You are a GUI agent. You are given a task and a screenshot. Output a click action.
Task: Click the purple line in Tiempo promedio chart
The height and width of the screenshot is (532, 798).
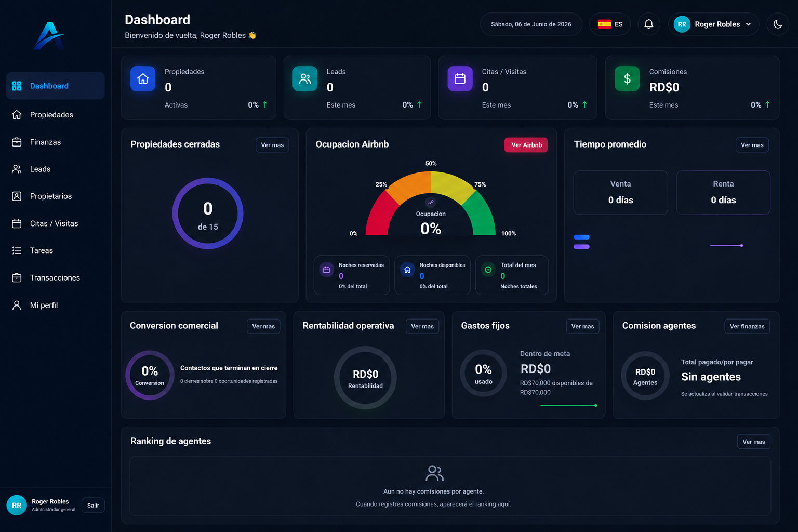pos(726,245)
